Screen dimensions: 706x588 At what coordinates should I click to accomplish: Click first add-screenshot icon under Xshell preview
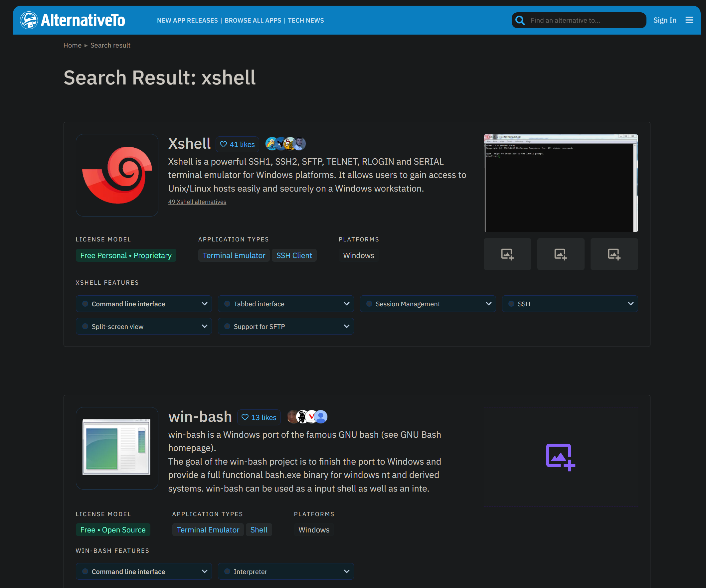pos(507,254)
